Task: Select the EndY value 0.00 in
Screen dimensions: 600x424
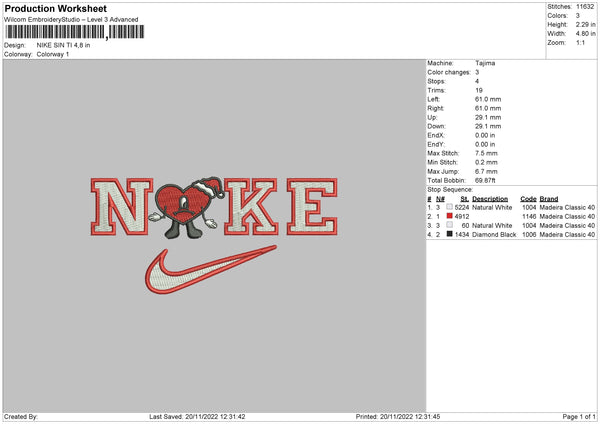Action: coord(485,145)
